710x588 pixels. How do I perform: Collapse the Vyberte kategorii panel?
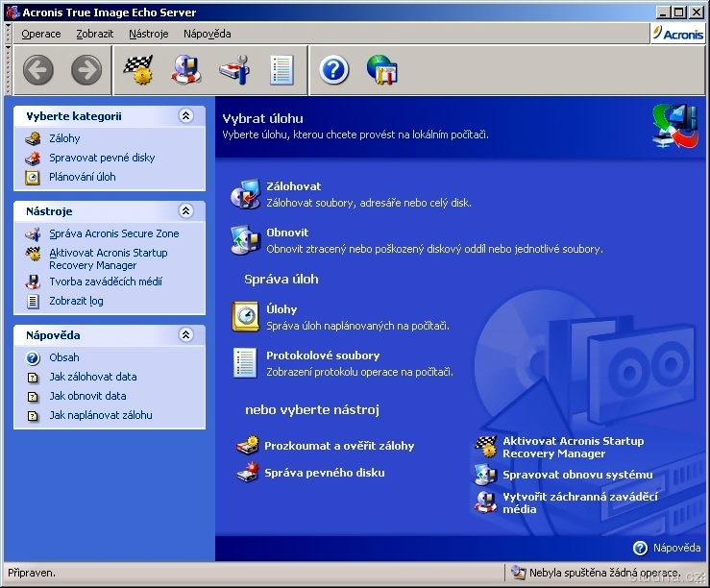click(x=186, y=116)
